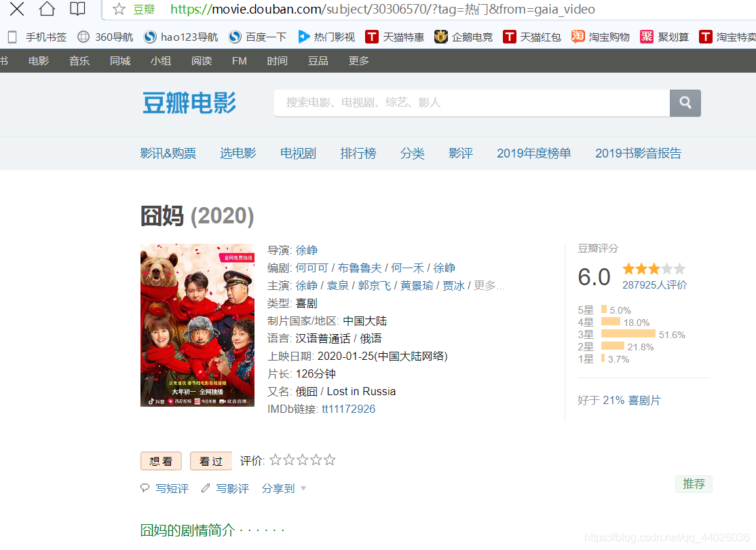Select 阅读 in top dark navigation
The width and height of the screenshot is (756, 550).
coord(202,61)
